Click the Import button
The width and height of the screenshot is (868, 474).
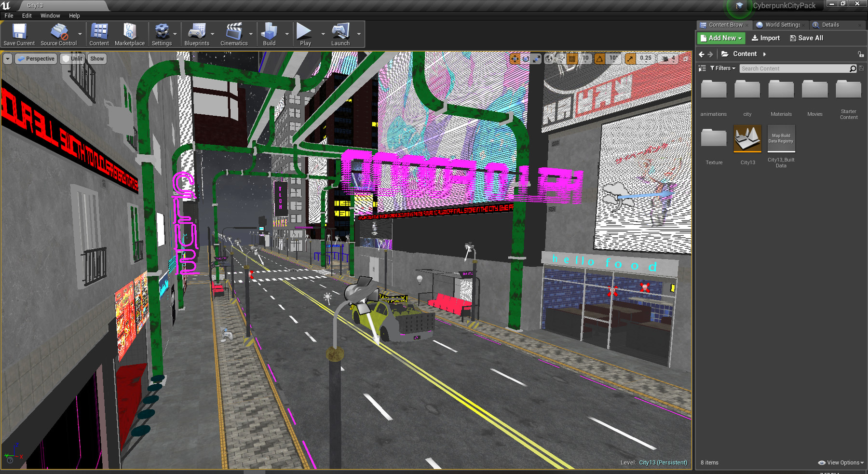[766, 38]
